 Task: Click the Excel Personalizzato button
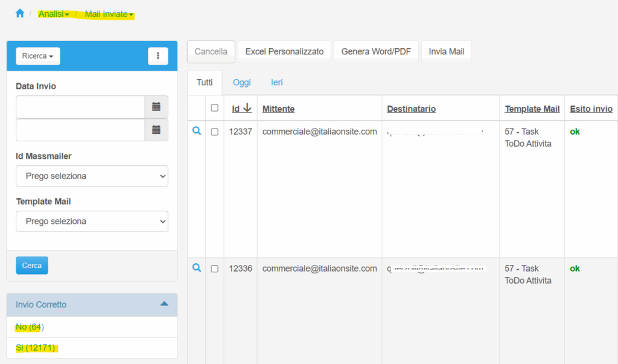point(284,52)
